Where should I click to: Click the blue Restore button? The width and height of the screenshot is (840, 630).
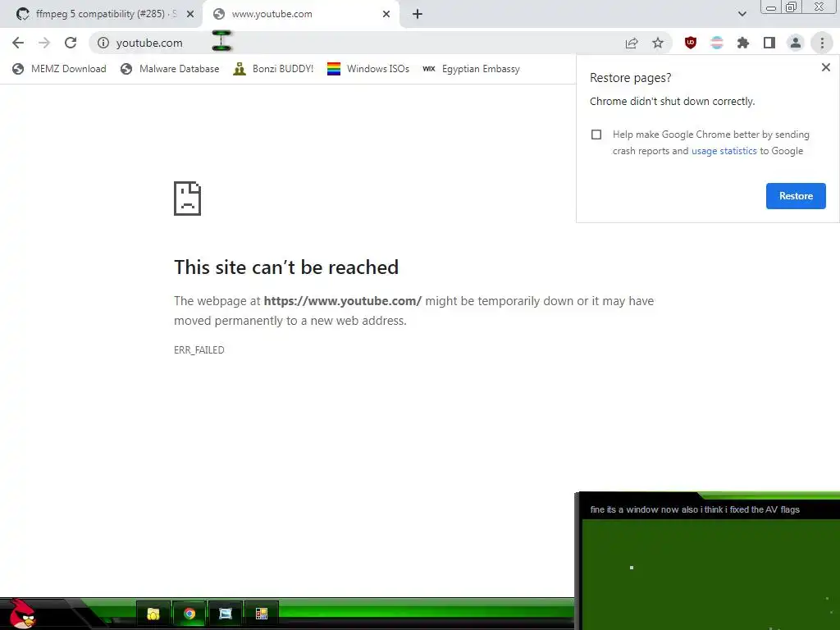(796, 196)
